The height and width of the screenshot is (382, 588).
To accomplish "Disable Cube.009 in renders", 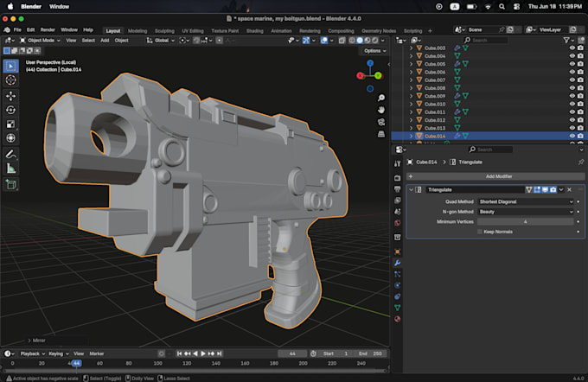I will [580, 96].
